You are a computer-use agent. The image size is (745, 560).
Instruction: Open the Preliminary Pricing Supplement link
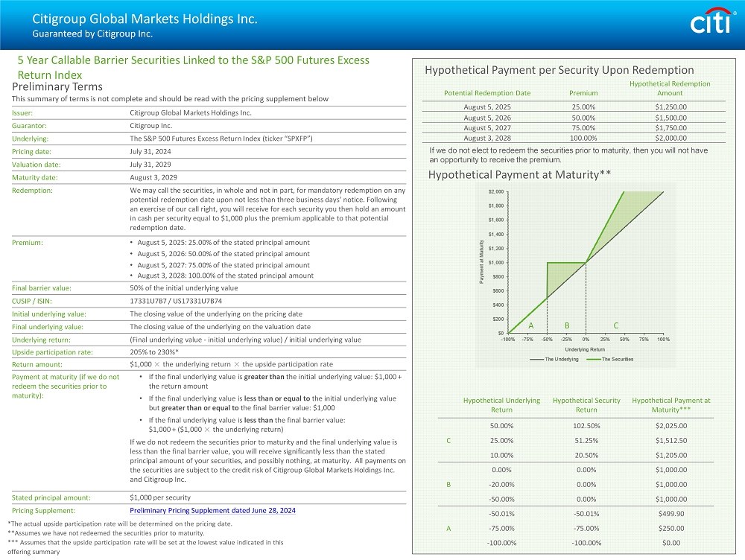(x=212, y=511)
